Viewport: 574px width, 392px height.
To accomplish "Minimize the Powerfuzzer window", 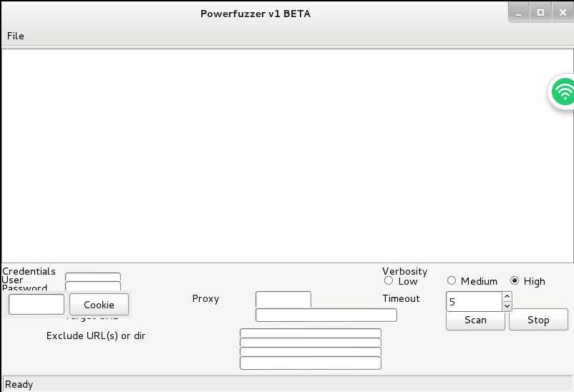I will point(519,13).
